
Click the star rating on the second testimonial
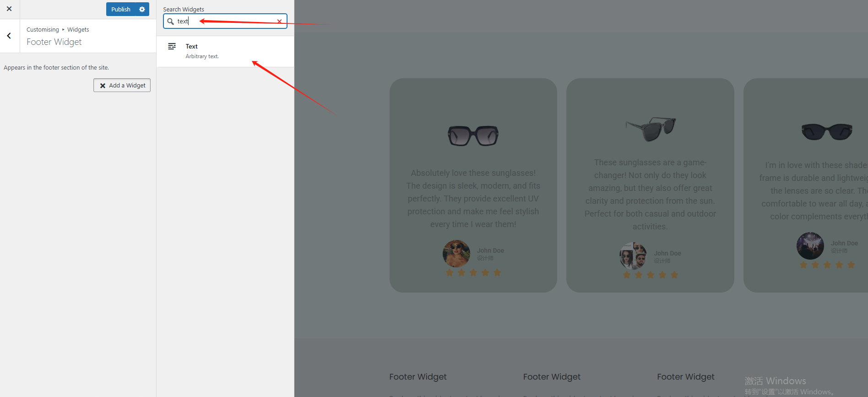tap(650, 275)
